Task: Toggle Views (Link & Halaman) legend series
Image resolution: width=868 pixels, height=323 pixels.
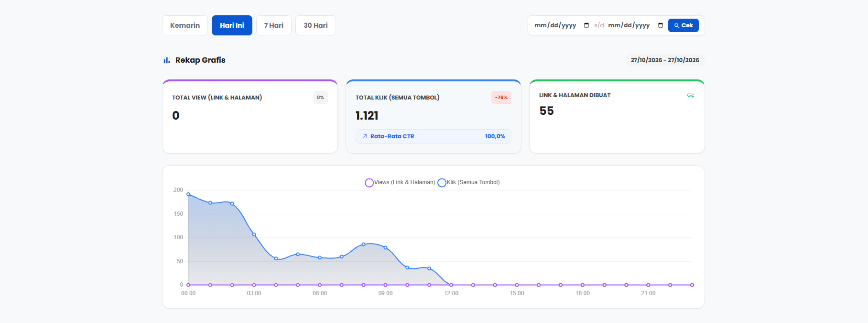Action: [400, 182]
